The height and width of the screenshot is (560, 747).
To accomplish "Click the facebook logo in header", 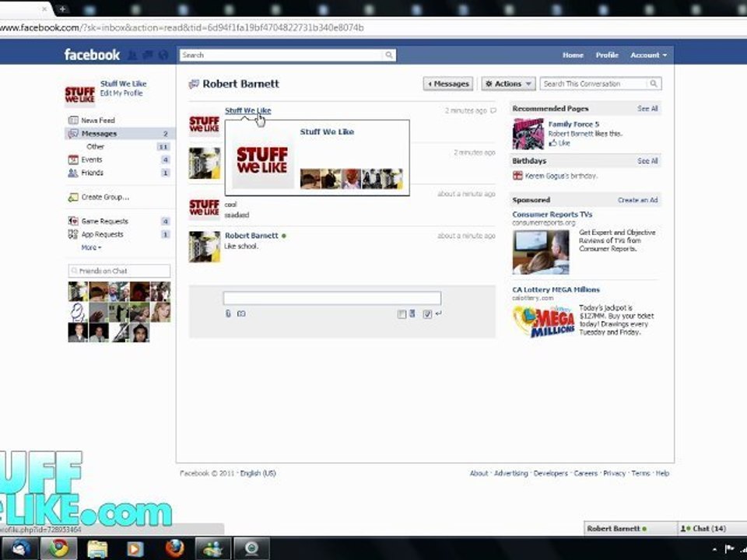I will click(92, 54).
